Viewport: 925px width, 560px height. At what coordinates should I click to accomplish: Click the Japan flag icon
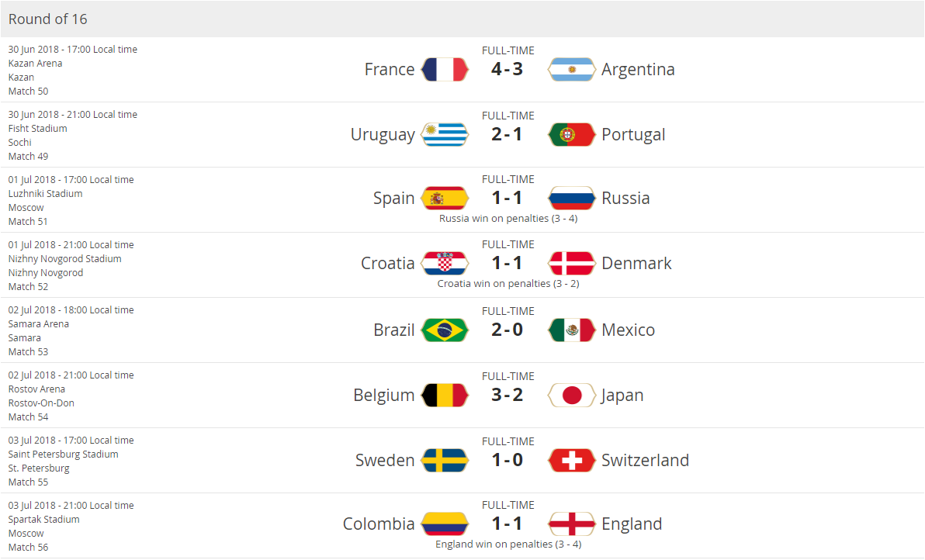572,396
